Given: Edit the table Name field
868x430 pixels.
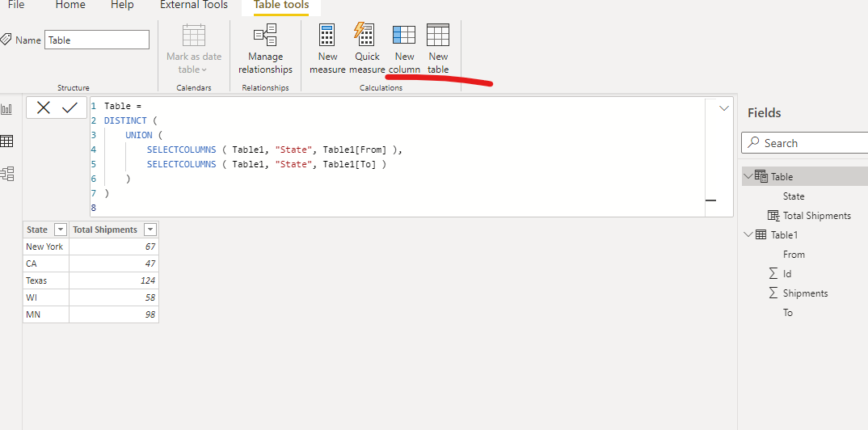Looking at the screenshot, I should pos(97,40).
